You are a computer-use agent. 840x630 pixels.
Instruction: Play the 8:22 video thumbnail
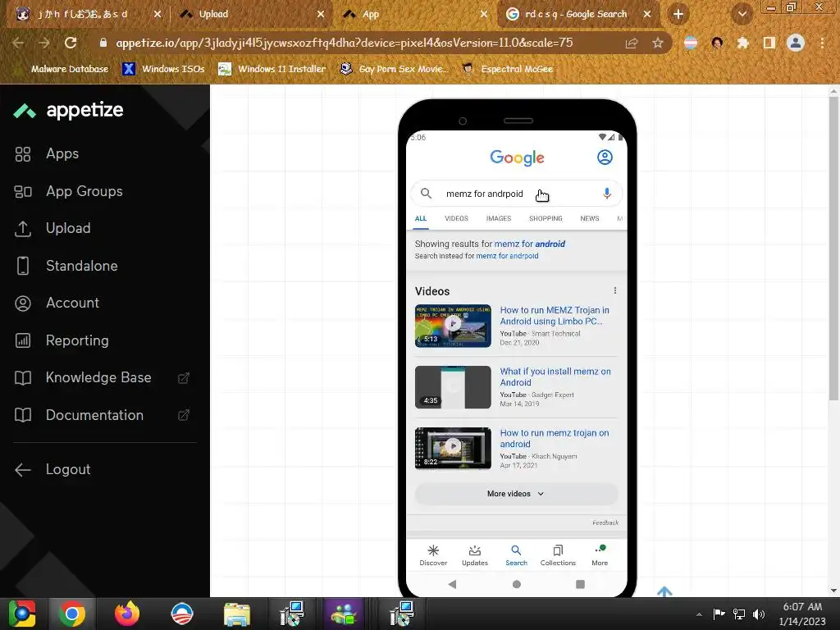click(x=453, y=449)
